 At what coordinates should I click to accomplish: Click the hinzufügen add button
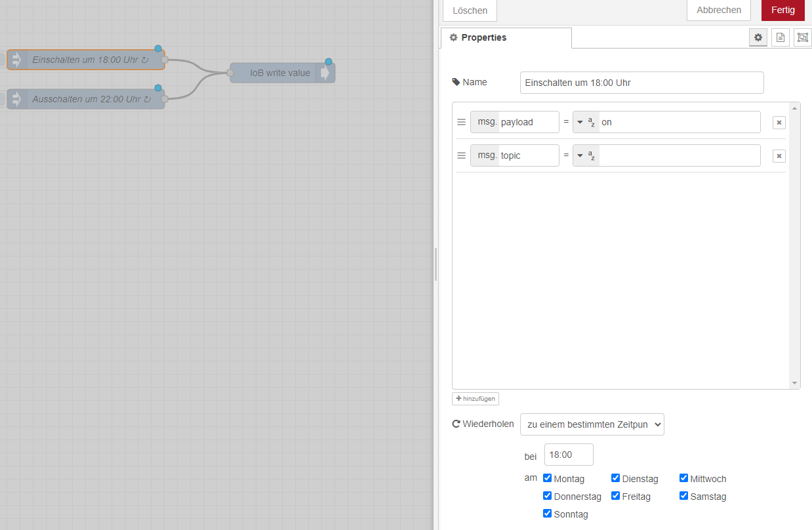[x=476, y=399]
